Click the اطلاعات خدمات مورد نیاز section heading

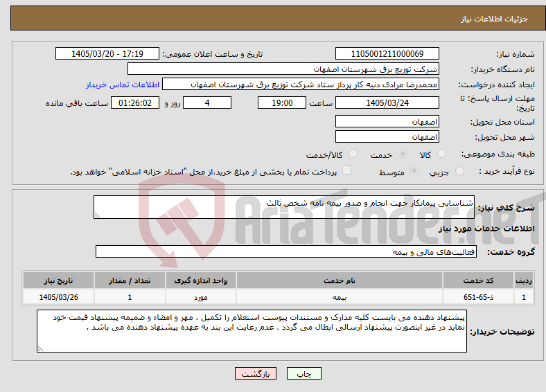(486, 229)
